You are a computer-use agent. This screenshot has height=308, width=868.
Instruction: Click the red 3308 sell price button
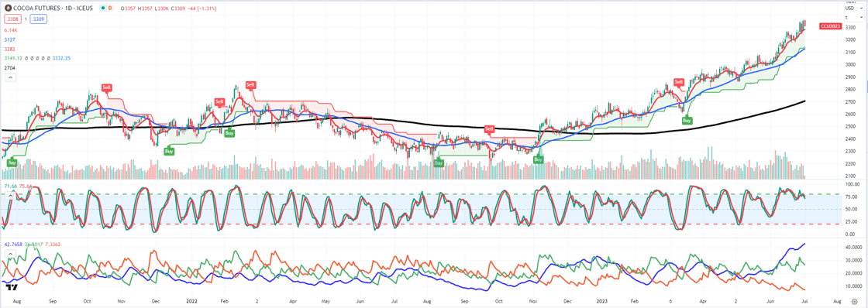[x=12, y=19]
